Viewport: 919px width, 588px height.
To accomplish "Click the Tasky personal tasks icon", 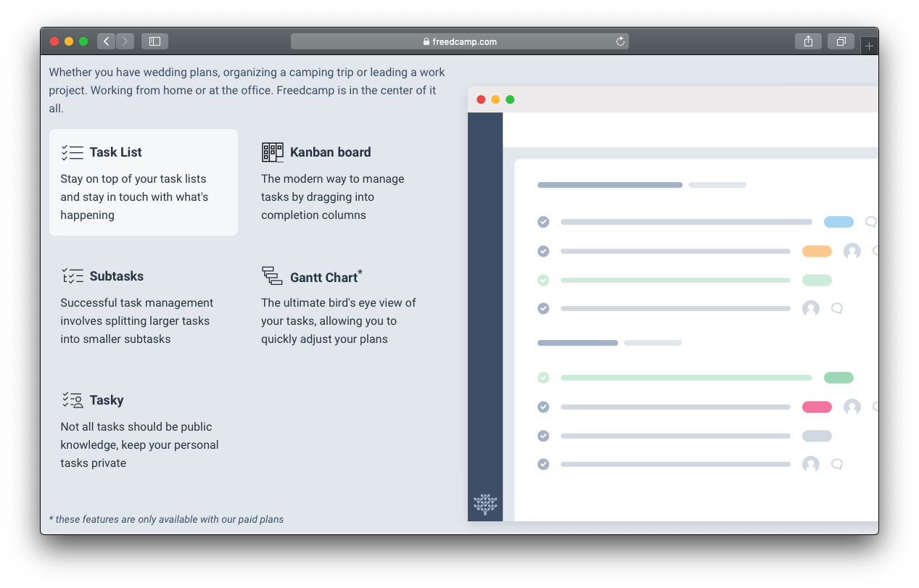I will pos(73,400).
